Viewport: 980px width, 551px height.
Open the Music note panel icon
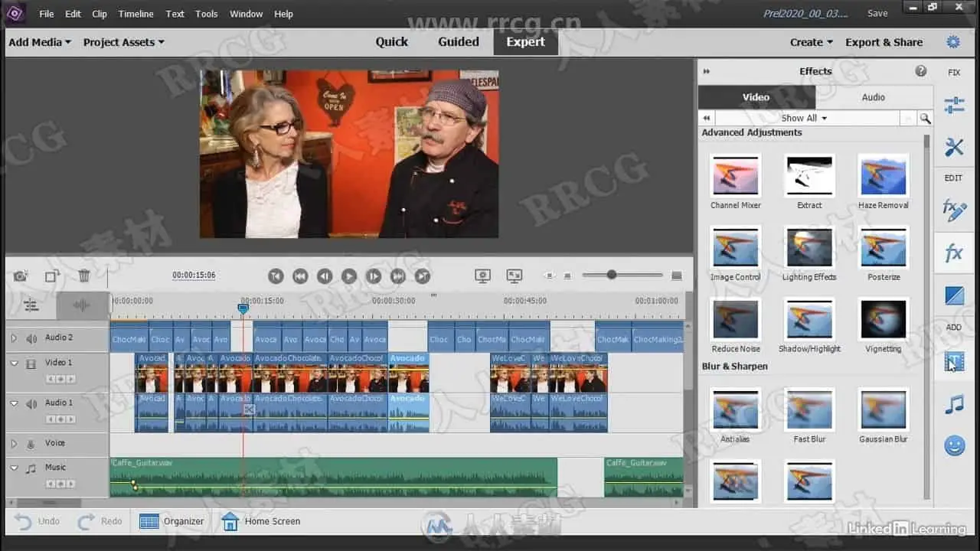(x=954, y=404)
